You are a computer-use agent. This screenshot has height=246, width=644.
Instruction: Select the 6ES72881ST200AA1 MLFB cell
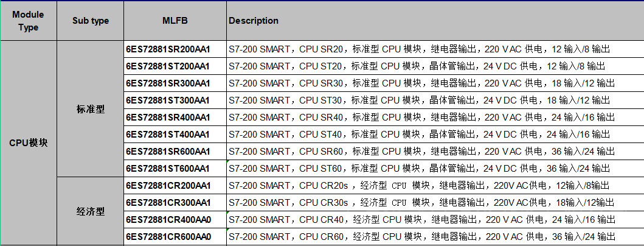click(x=168, y=66)
